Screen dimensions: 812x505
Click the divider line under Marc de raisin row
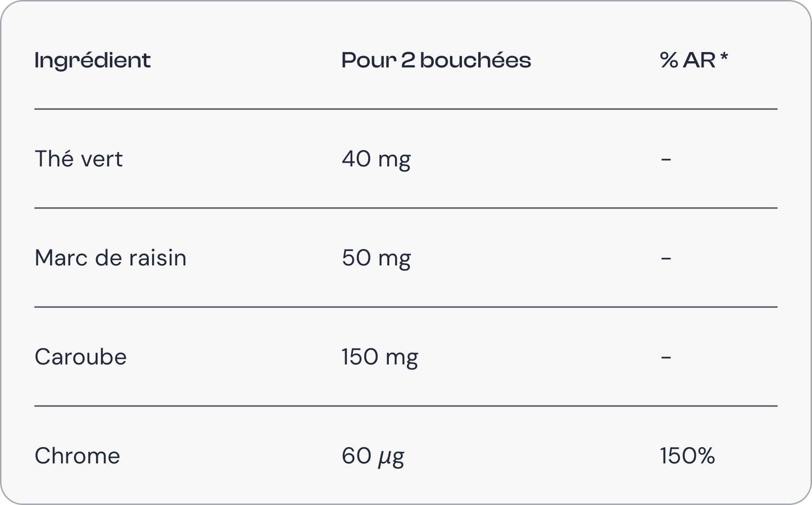coord(406,307)
